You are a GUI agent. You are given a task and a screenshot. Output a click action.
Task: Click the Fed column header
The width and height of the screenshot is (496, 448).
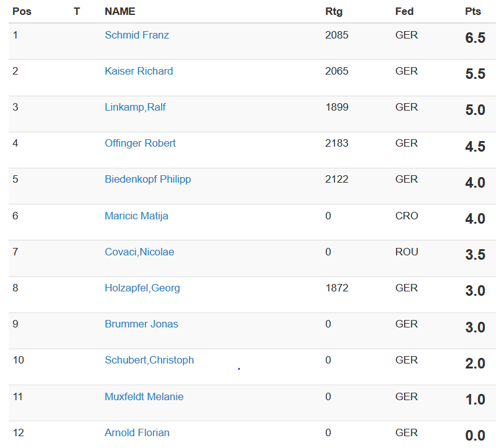[x=404, y=12]
